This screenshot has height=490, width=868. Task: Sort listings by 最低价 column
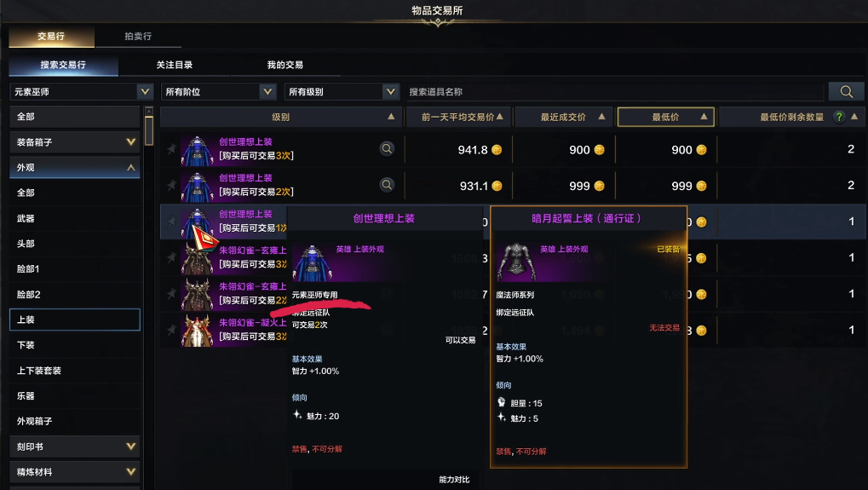pyautogui.click(x=666, y=117)
